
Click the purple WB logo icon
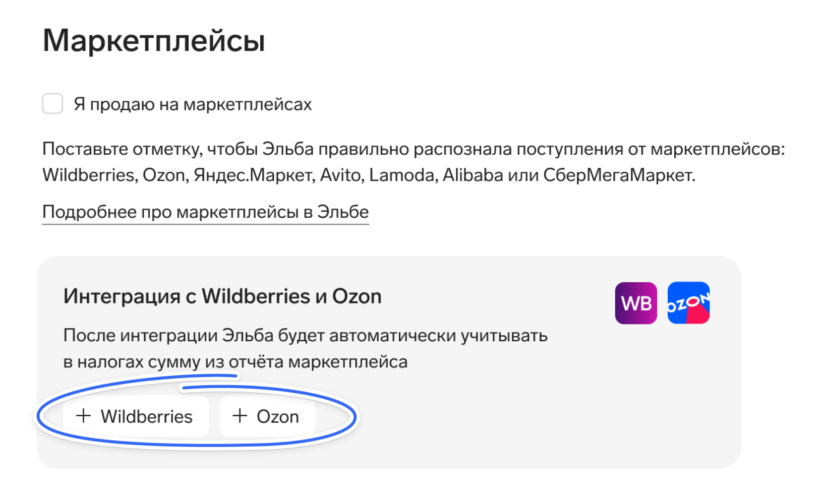click(636, 303)
